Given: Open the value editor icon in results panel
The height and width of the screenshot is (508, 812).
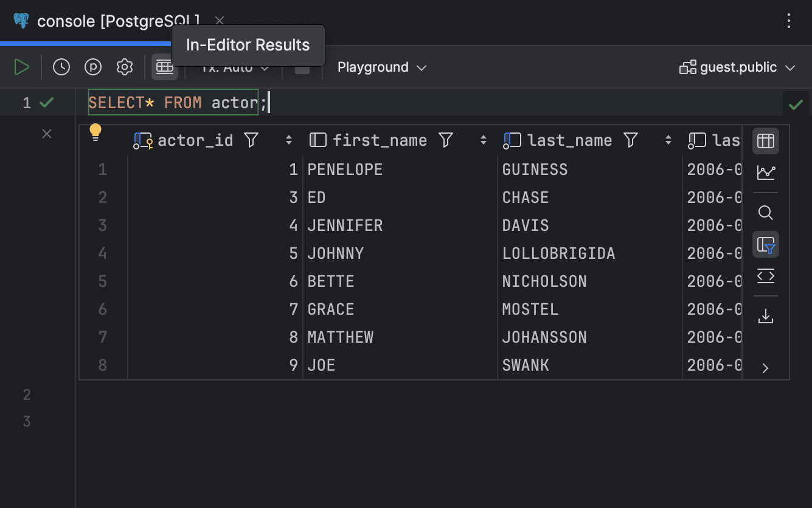Looking at the screenshot, I should point(765,276).
